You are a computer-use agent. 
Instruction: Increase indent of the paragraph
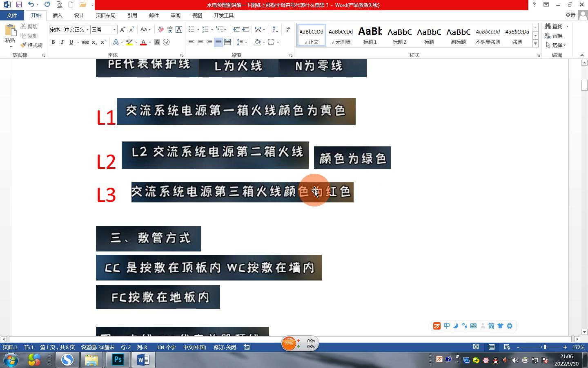(245, 29)
